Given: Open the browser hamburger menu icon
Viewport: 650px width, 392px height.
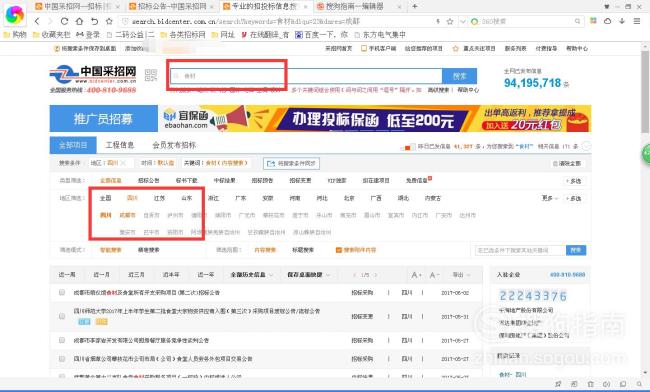Looking at the screenshot, I should tap(637, 21).
